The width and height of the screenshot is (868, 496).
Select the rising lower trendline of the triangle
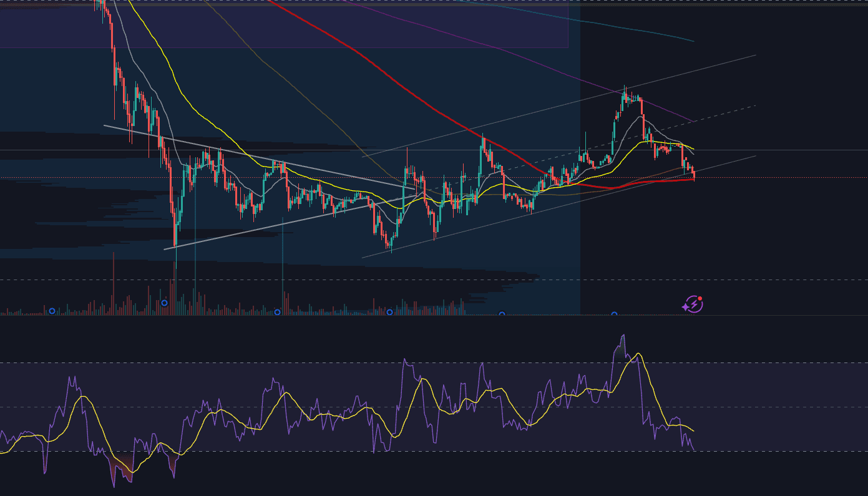[x=250, y=231]
